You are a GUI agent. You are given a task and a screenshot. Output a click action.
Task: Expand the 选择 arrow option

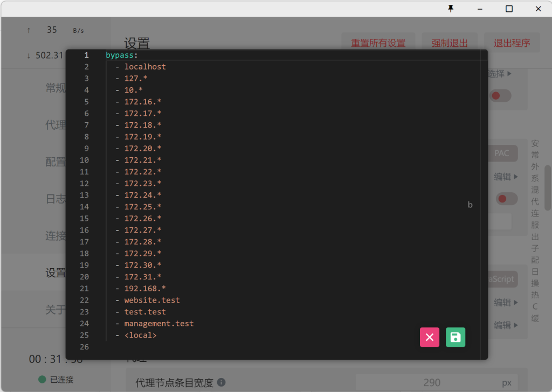pyautogui.click(x=500, y=73)
